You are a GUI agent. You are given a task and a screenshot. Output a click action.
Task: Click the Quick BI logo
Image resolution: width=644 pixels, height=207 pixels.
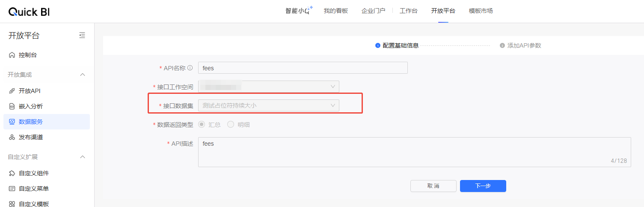tap(29, 12)
